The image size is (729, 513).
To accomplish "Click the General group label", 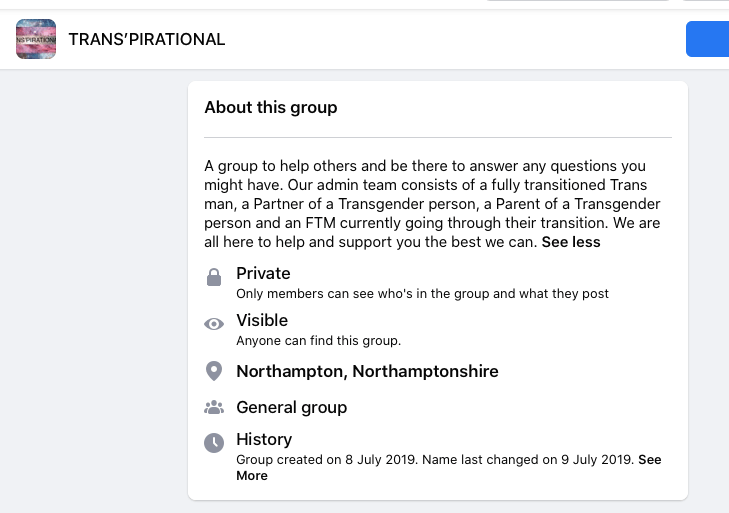I will (x=291, y=407).
